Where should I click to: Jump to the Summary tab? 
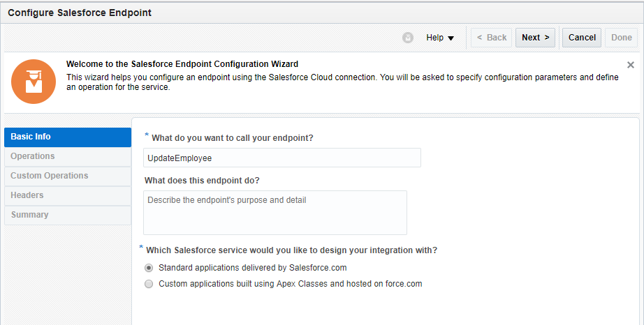[x=68, y=215]
